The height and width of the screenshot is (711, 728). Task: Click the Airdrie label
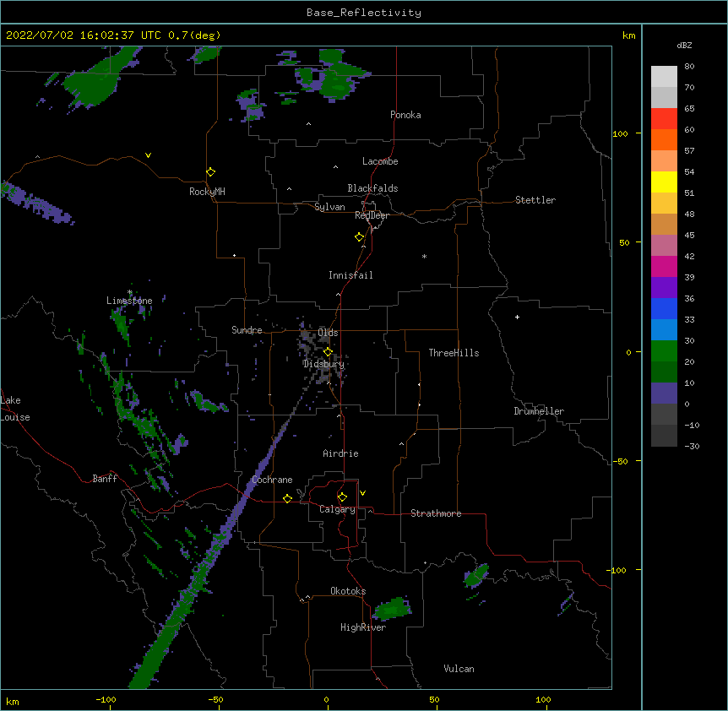click(340, 453)
